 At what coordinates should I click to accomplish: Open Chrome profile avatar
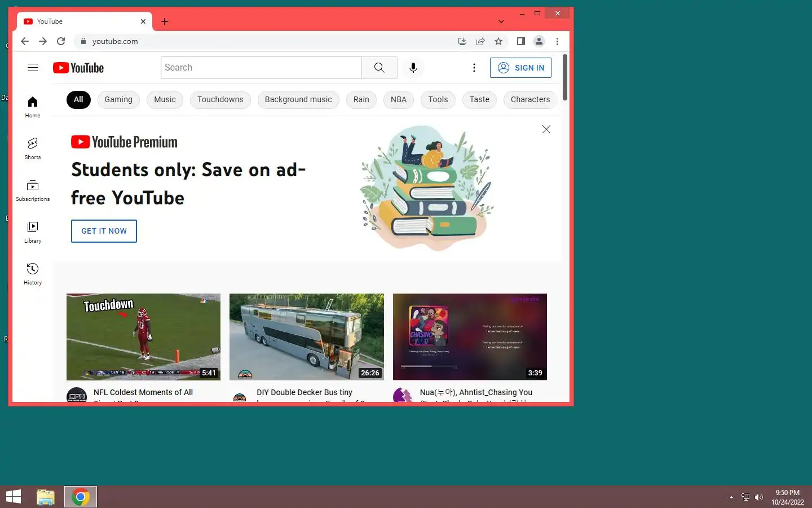point(539,41)
